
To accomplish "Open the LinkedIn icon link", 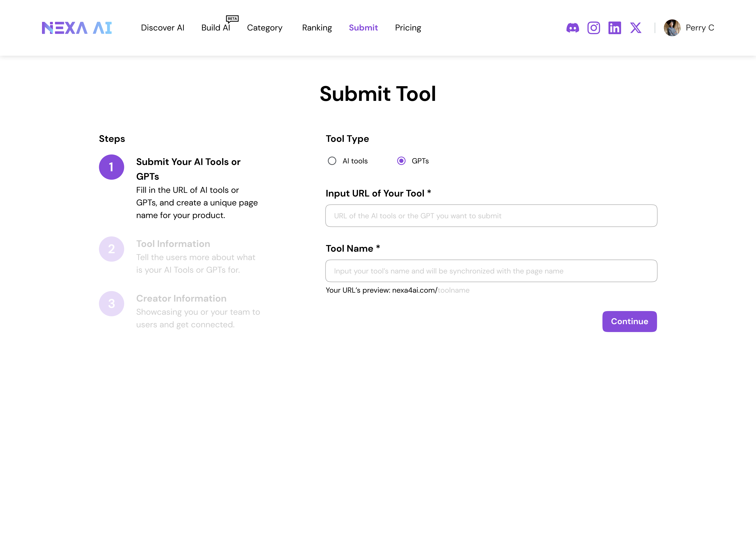I will coord(615,28).
